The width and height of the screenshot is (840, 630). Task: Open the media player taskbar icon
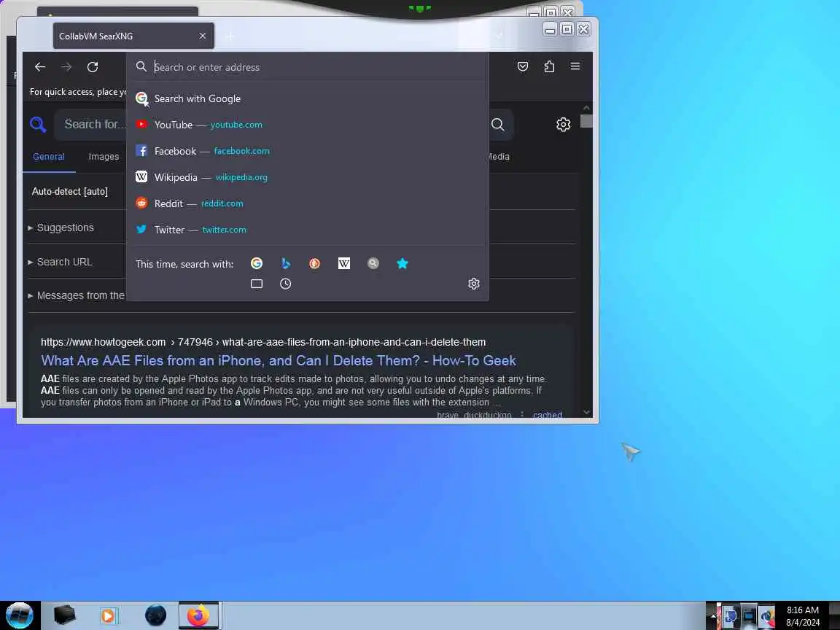click(x=109, y=615)
